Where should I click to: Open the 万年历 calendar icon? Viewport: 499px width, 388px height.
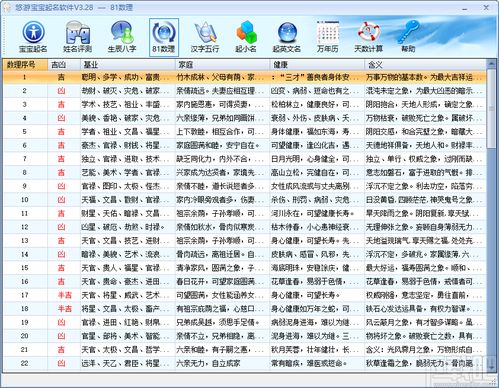(328, 37)
